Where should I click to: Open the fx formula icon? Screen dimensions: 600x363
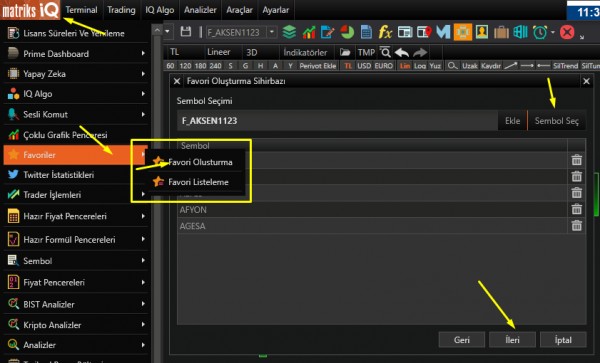point(385,32)
